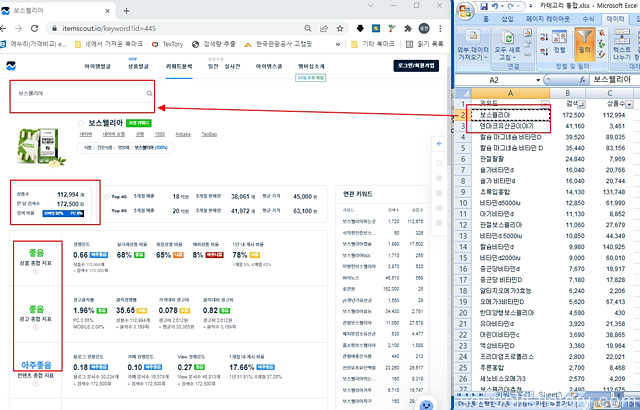The height and width of the screenshot is (410, 640).
Task: Open filter dropdown on 검색 column
Action: [x=581, y=104]
